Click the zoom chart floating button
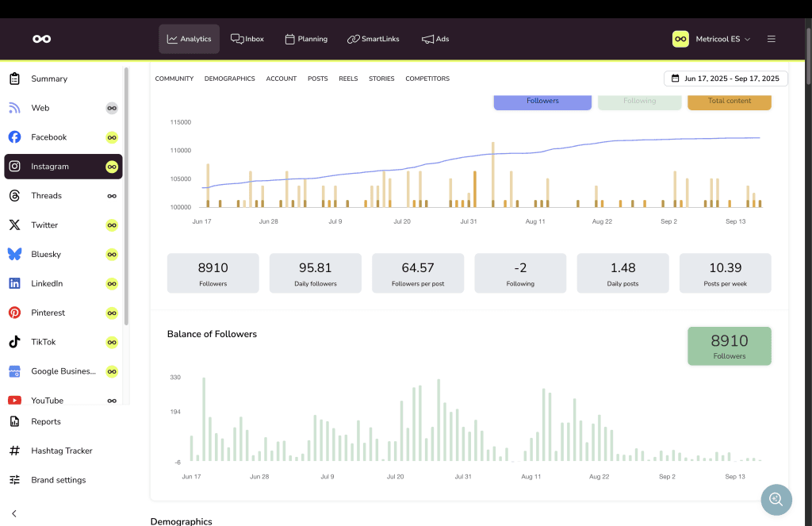This screenshot has width=812, height=526. click(776, 499)
